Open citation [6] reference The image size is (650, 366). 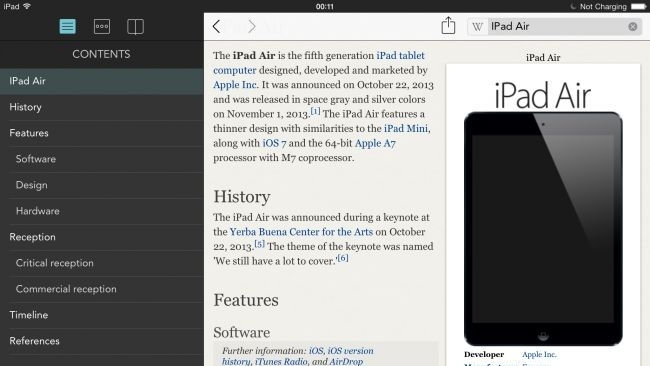coord(343,258)
